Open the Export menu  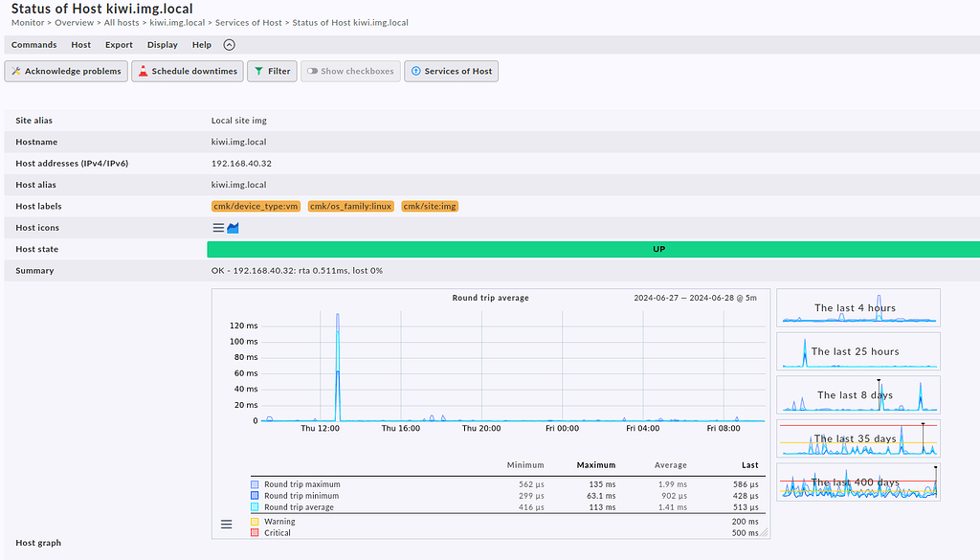pos(119,45)
